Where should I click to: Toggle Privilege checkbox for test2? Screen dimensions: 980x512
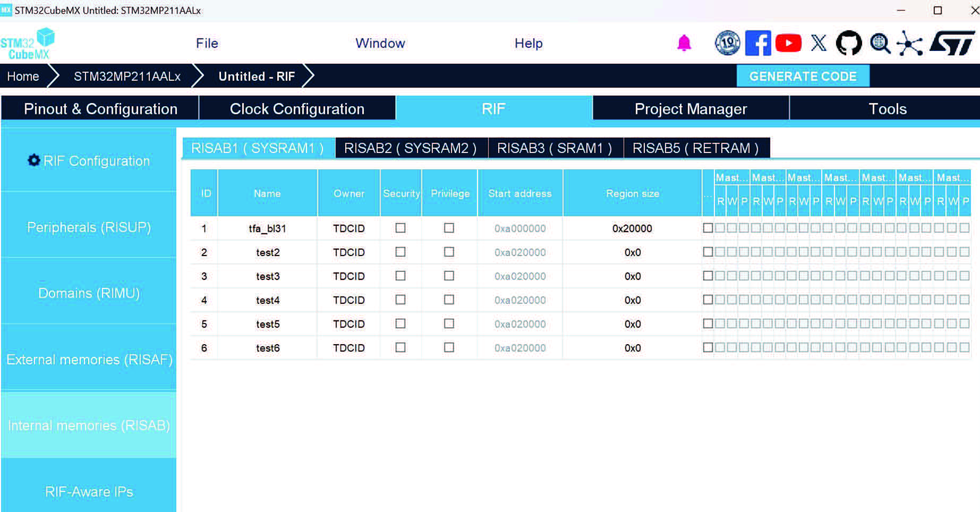(x=449, y=252)
